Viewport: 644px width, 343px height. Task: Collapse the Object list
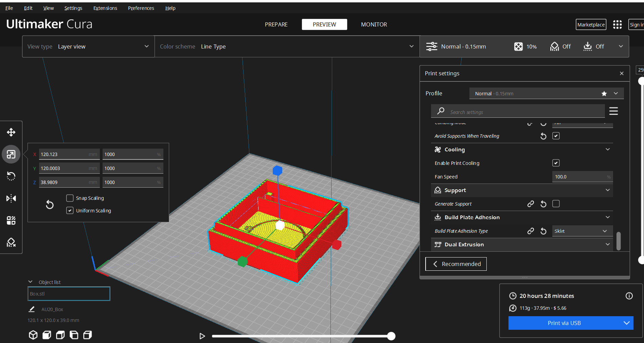pos(30,282)
